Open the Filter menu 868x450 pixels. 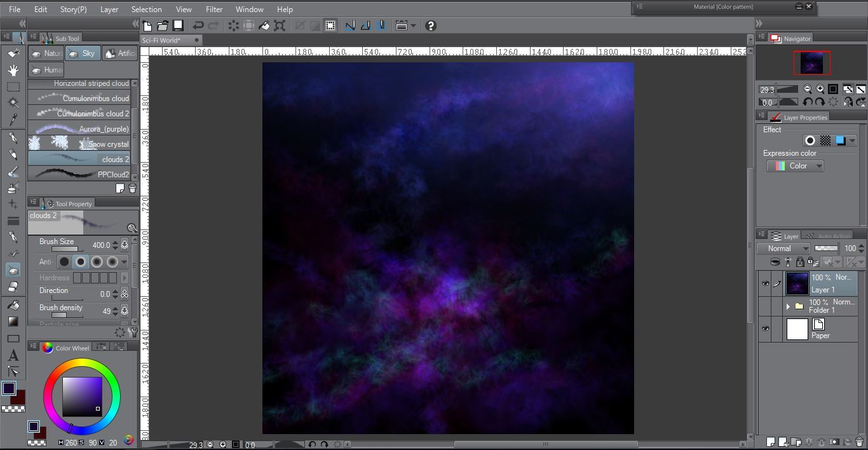click(214, 10)
